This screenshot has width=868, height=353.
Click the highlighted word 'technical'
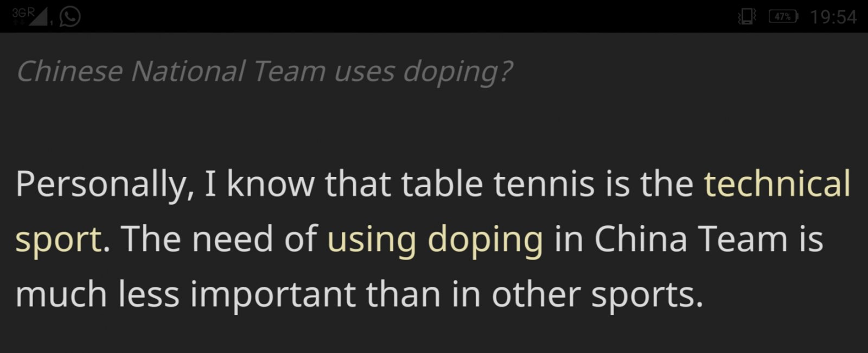(x=777, y=184)
